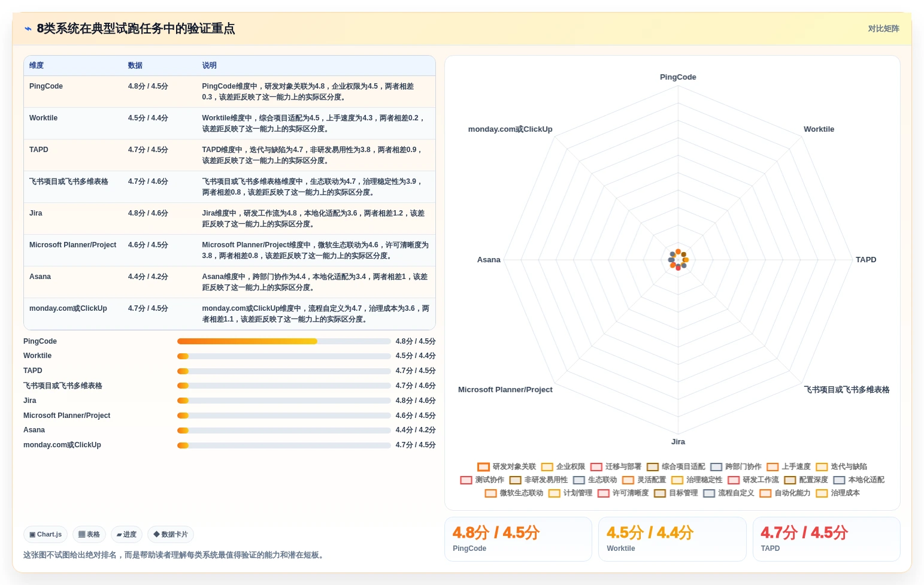
Task: Click the PingCode progress bar
Action: [284, 341]
